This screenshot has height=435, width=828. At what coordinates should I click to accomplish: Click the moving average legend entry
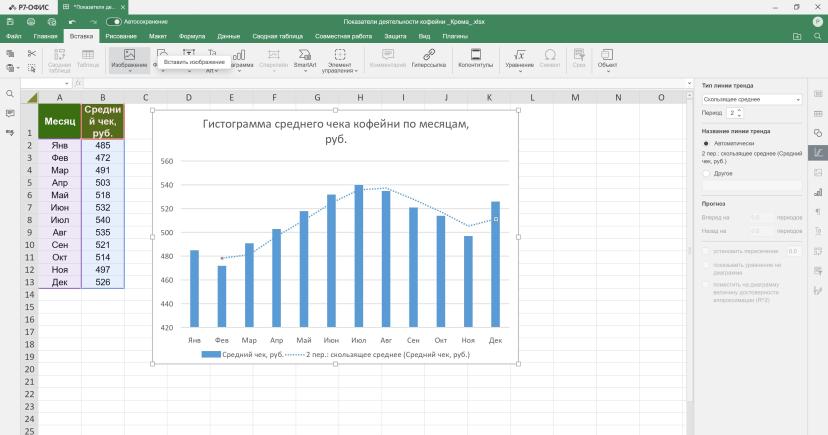coord(378,355)
